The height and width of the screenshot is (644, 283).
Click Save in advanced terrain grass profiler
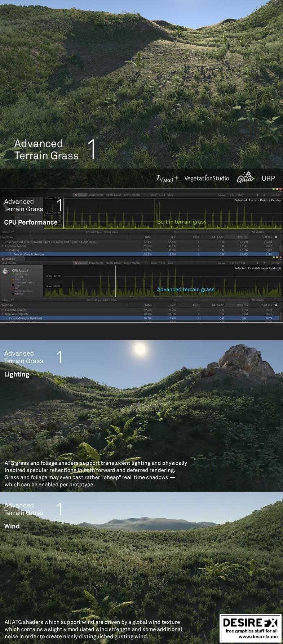pos(170,263)
